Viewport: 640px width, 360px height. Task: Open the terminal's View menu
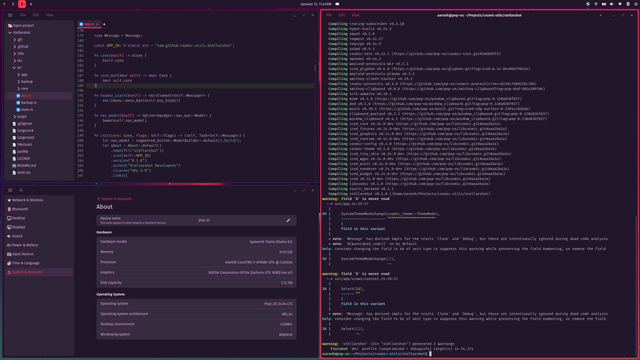point(356,15)
